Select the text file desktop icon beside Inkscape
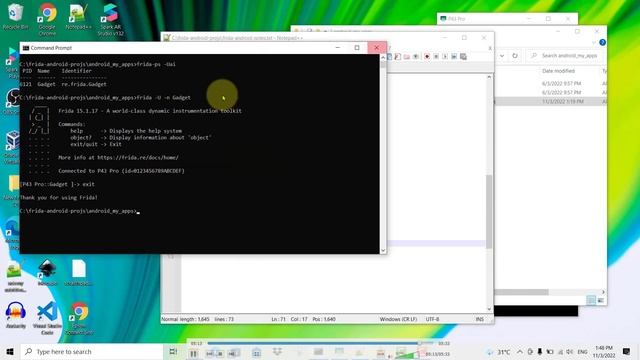This screenshot has height=360, width=640. click(x=78, y=273)
